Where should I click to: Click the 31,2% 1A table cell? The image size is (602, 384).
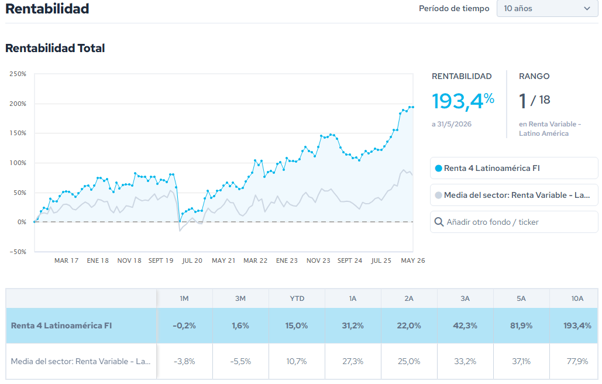click(353, 326)
